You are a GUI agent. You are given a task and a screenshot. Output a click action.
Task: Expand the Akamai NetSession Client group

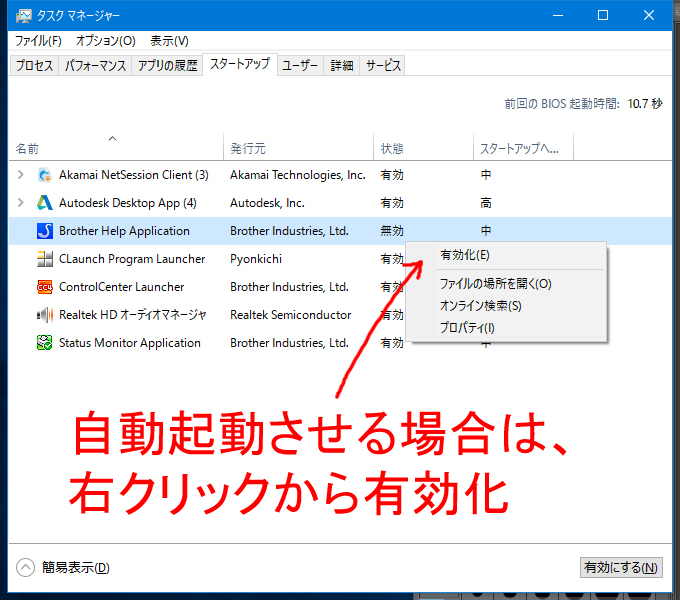pyautogui.click(x=20, y=175)
